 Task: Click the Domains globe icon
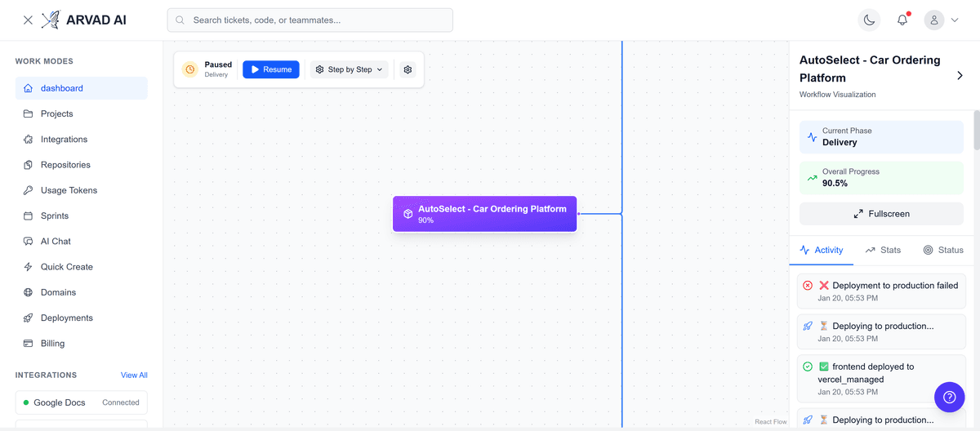click(x=28, y=292)
